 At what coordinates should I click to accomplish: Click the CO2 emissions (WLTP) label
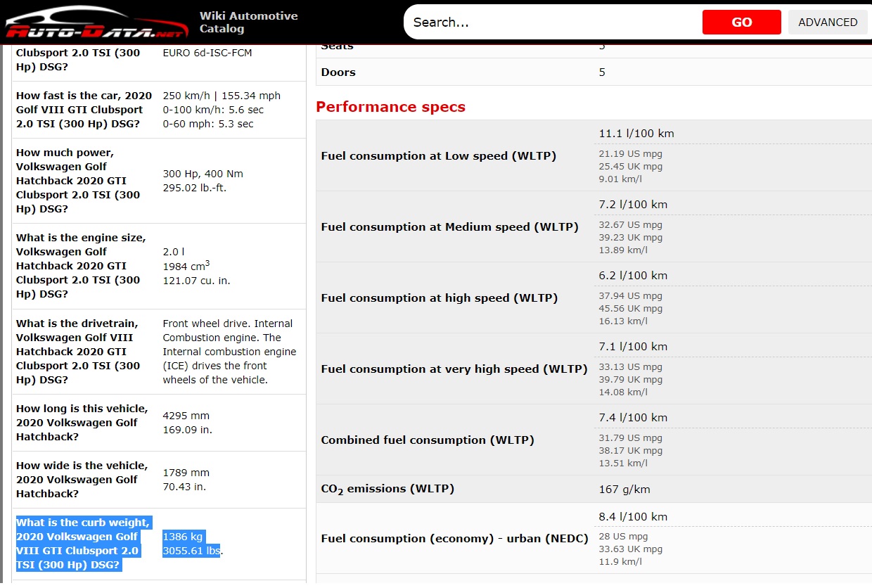(387, 489)
